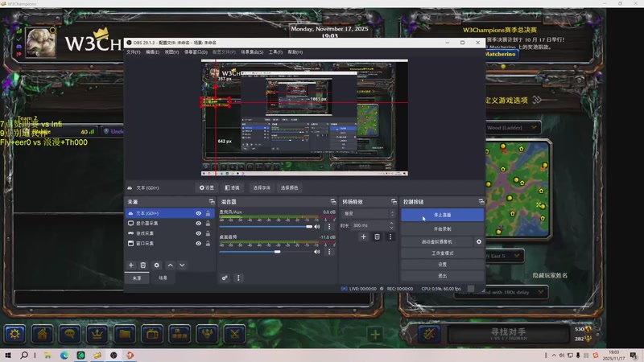Image resolution: width=644 pixels, height=362 pixels.
Task: Open the 停靠窗口(D) menu
Action: pyautogui.click(x=196, y=52)
